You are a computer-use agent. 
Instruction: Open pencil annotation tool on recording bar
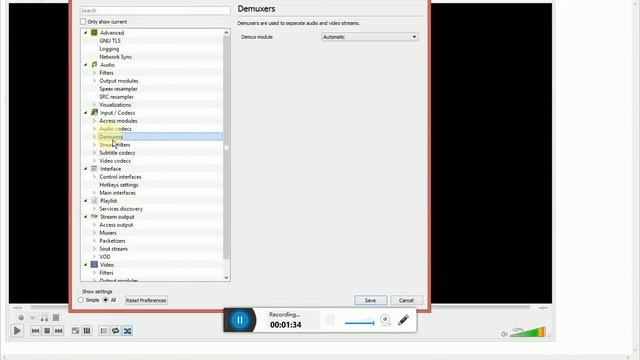click(403, 320)
